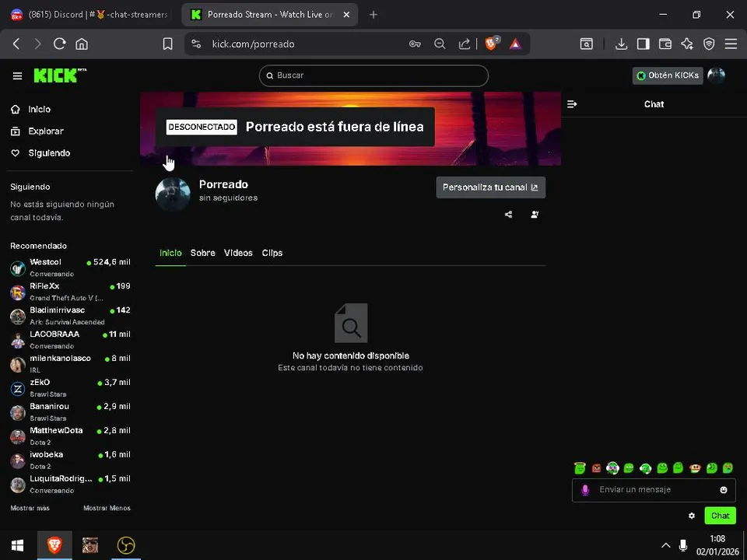This screenshot has height=560, width=747.
Task: Focus the Buscar search box
Action: (373, 75)
